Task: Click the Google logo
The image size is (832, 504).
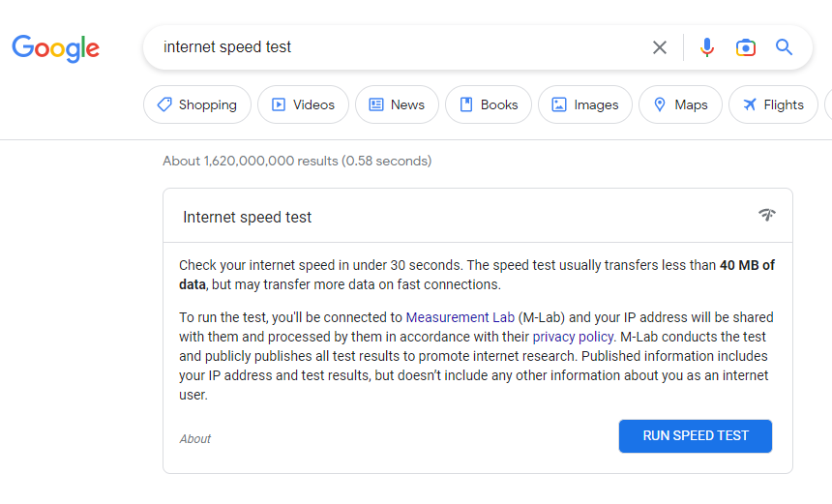Action: pos(55,47)
